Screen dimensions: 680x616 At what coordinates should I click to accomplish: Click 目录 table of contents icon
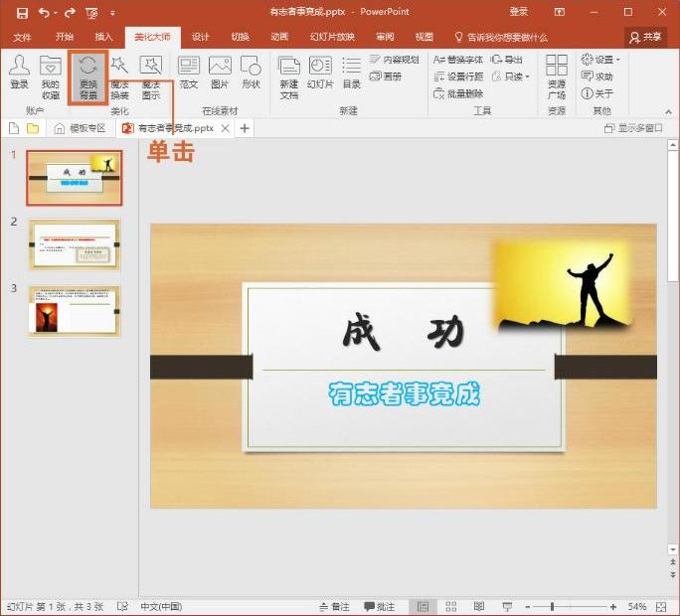tap(352, 73)
